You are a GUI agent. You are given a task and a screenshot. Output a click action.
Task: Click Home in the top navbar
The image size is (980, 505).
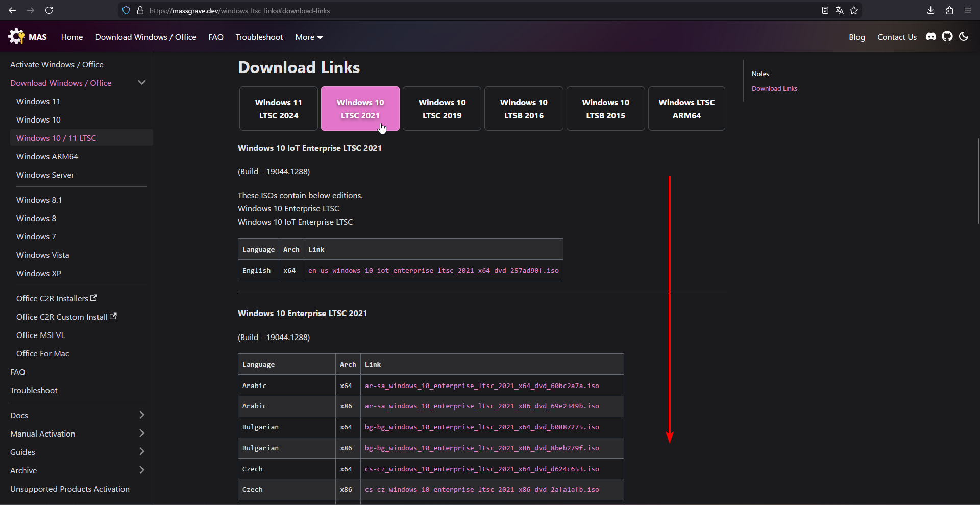pyautogui.click(x=72, y=37)
